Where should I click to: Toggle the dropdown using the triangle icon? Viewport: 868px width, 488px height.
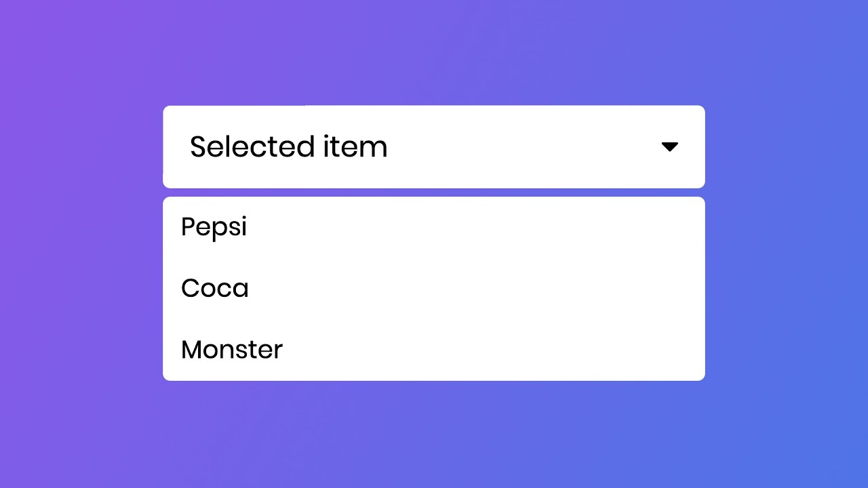(669, 147)
